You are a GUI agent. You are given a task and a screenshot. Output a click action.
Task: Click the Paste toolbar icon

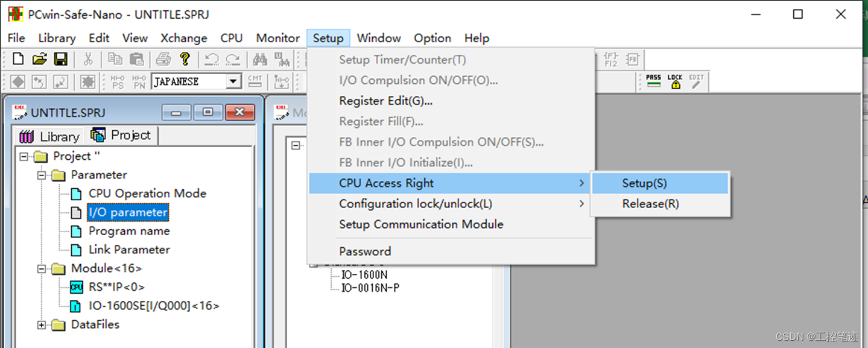pyautogui.click(x=137, y=59)
